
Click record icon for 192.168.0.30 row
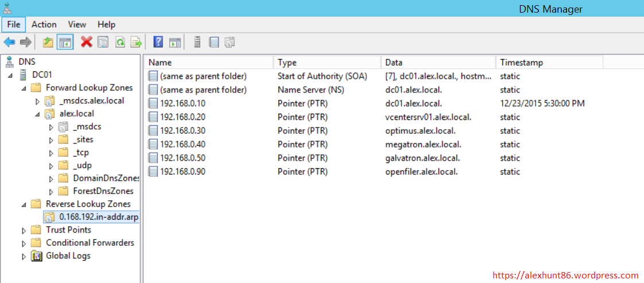pyautogui.click(x=153, y=131)
